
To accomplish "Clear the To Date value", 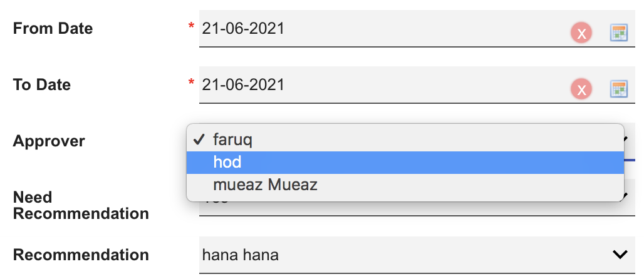I will (x=581, y=89).
